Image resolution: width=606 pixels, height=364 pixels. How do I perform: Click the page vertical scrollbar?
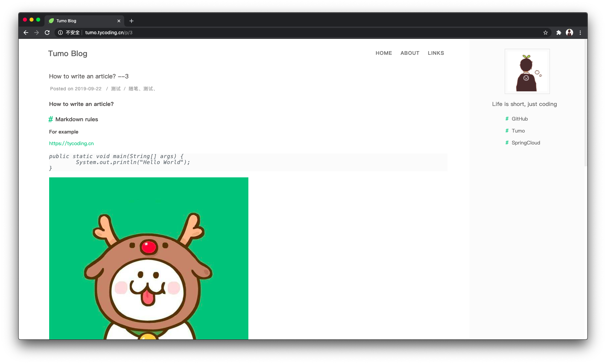coord(586,103)
